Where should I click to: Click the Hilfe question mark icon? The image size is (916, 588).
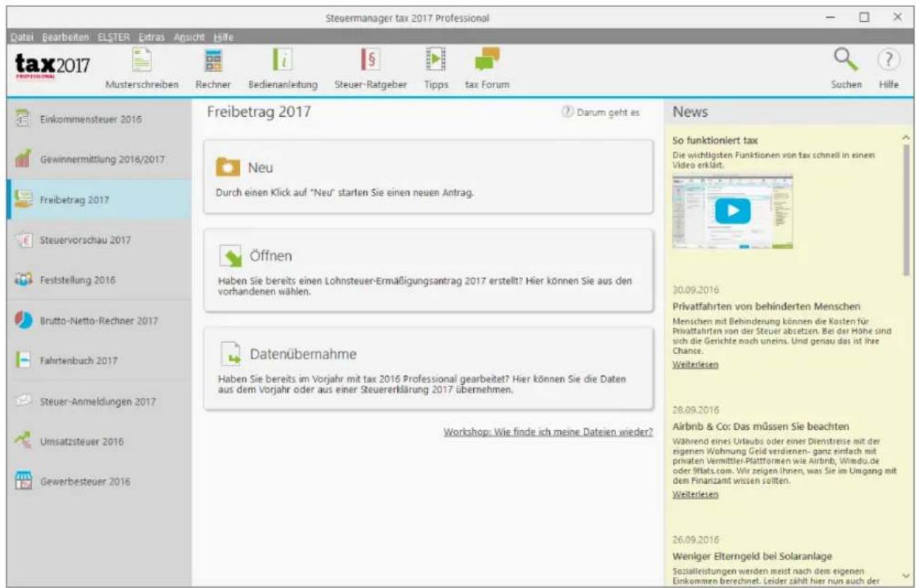point(888,60)
